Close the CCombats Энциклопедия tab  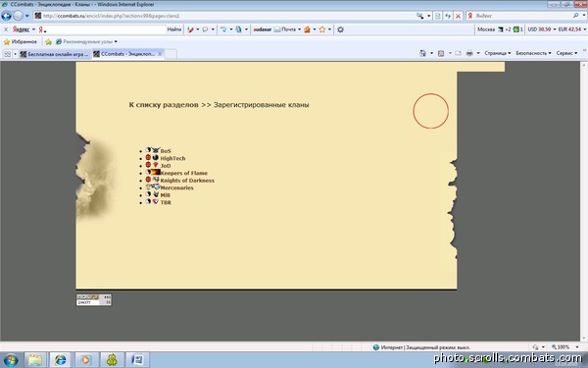tap(160, 54)
